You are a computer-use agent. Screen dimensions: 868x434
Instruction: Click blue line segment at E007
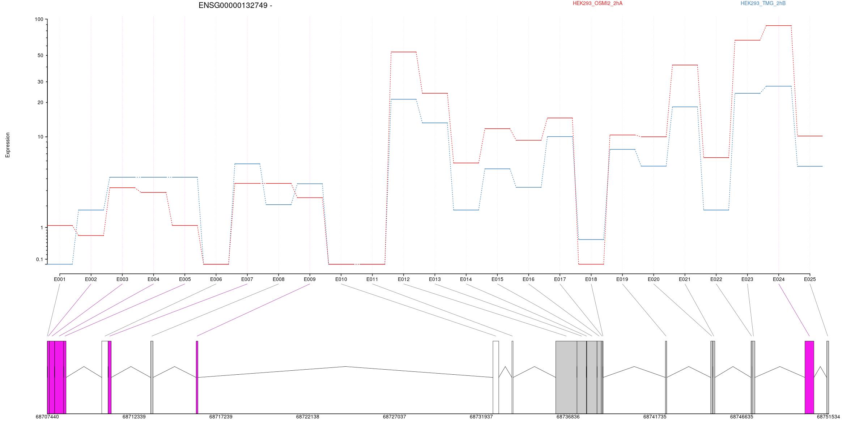click(x=247, y=164)
